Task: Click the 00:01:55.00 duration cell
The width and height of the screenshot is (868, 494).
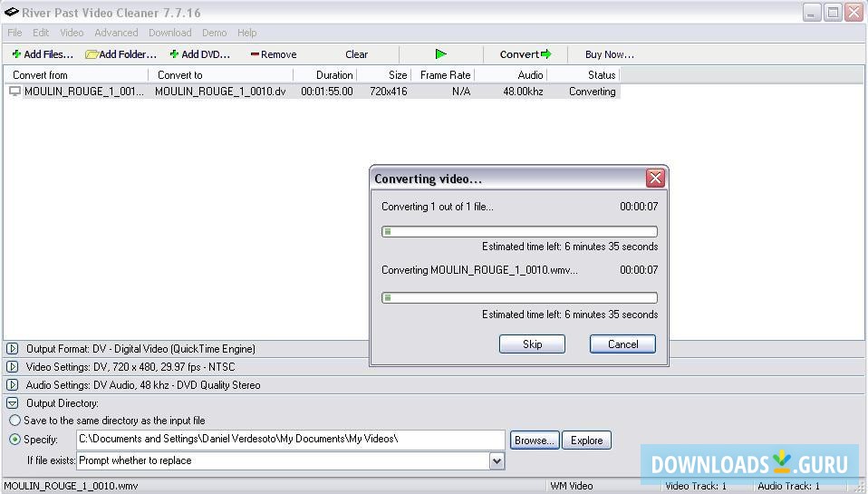Action: 326,92
